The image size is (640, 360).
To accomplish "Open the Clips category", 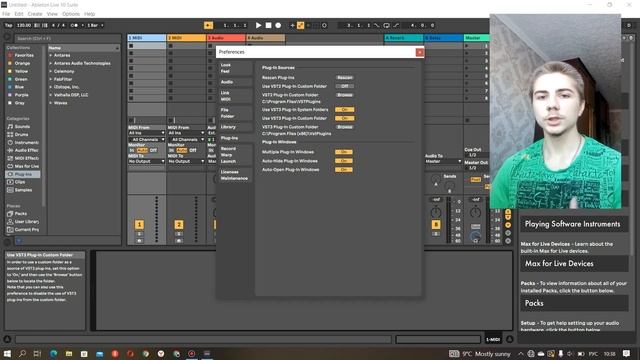I will (x=20, y=182).
